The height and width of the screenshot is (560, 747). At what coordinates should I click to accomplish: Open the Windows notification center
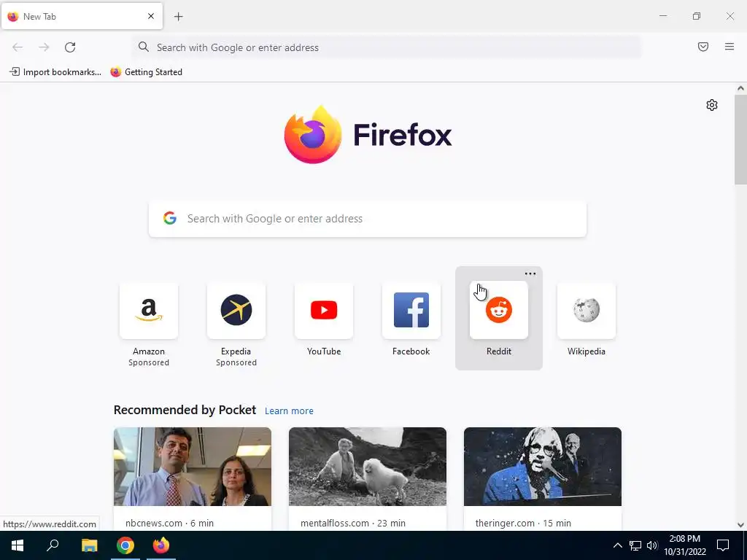723,545
